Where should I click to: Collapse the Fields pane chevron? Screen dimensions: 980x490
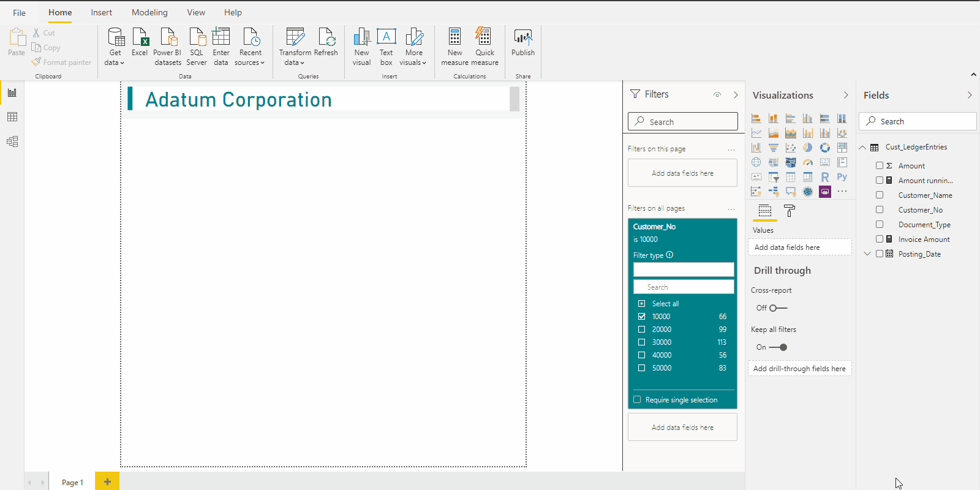(970, 95)
